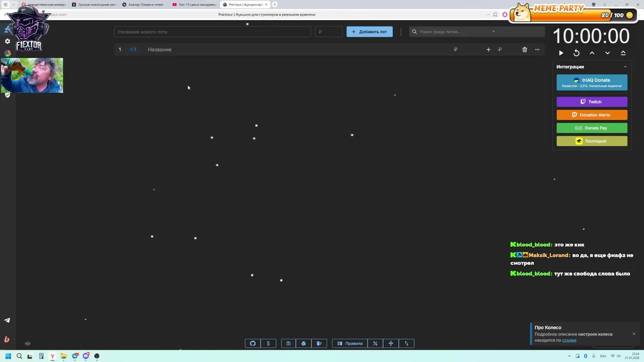Click the save icon in bottom toolbar
The image size is (644, 362).
tap(288, 343)
